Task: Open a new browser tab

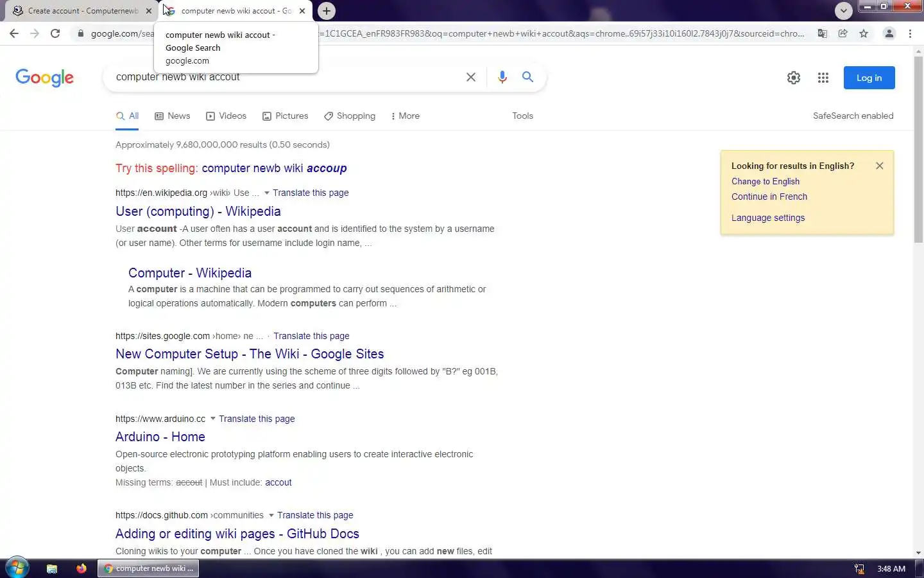Action: point(327,11)
